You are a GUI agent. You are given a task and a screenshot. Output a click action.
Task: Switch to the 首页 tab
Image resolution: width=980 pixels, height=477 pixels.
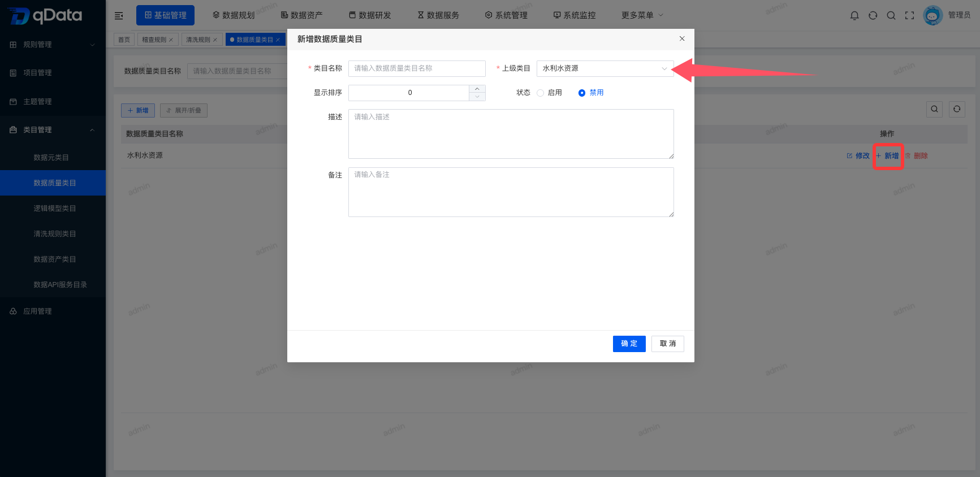[x=124, y=40]
